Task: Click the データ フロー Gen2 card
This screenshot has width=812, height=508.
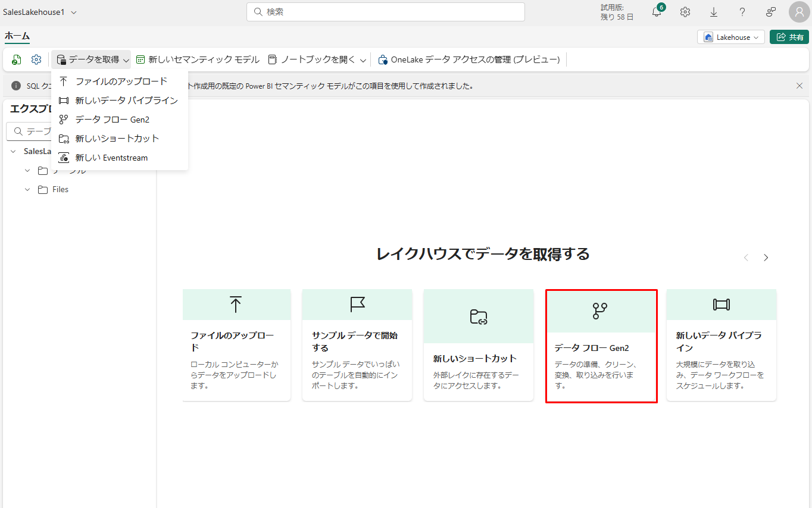Action: (x=601, y=346)
